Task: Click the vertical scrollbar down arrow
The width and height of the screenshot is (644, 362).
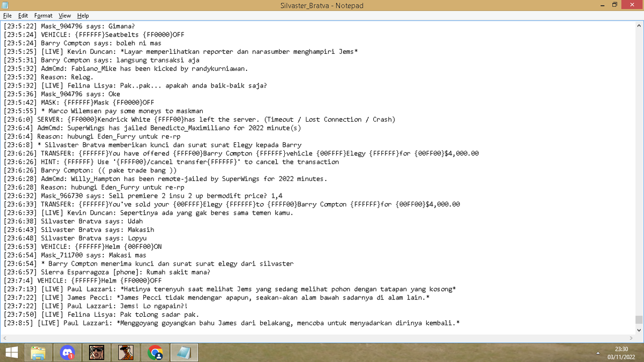Action: coord(639,330)
